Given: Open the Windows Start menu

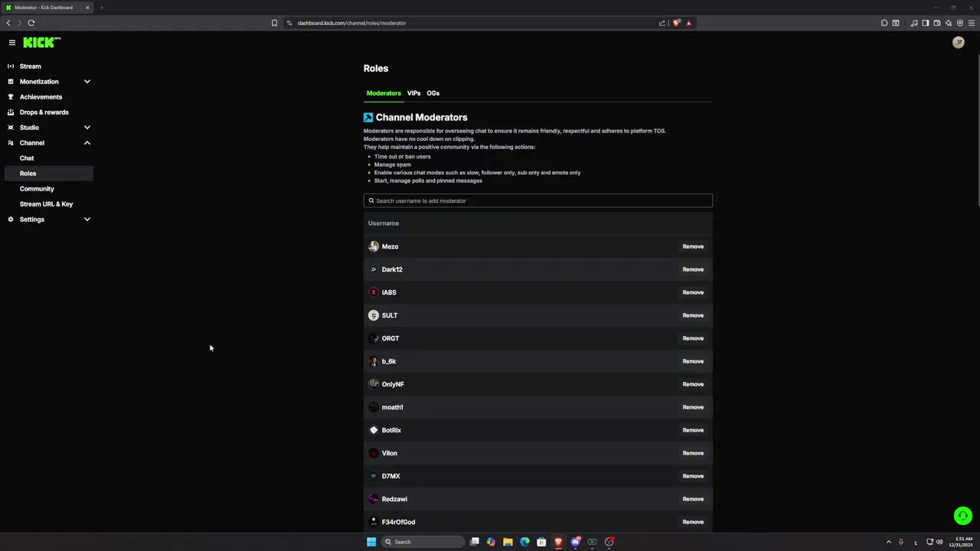Looking at the screenshot, I should 371,542.
